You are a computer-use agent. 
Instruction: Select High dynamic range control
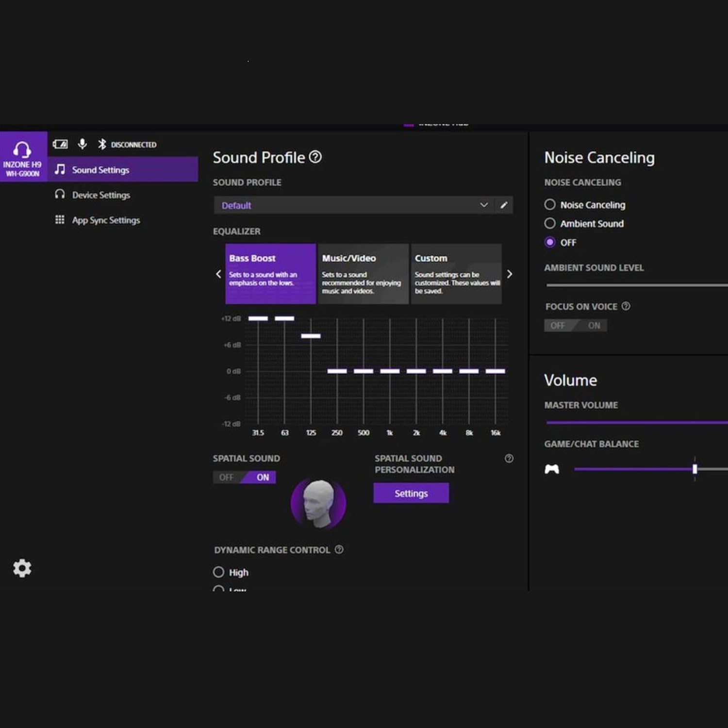click(218, 572)
